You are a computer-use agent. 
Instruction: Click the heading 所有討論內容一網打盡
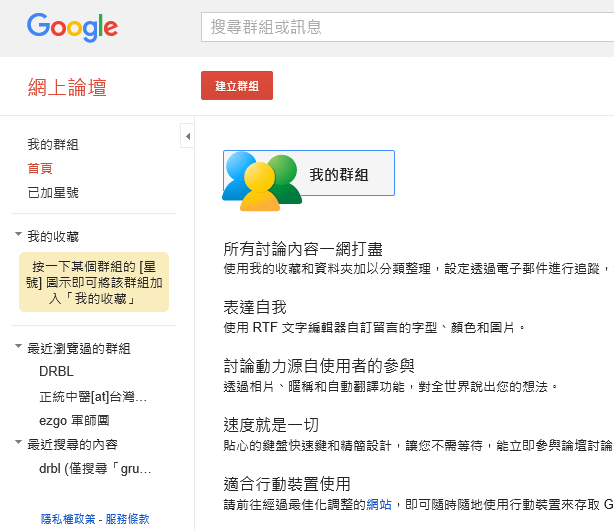[303, 249]
